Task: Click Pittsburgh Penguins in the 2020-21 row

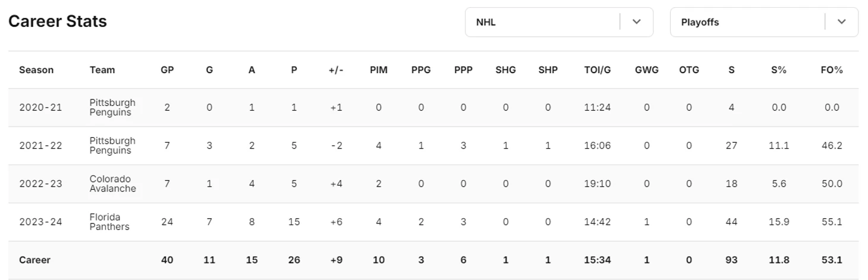Action: coord(112,108)
